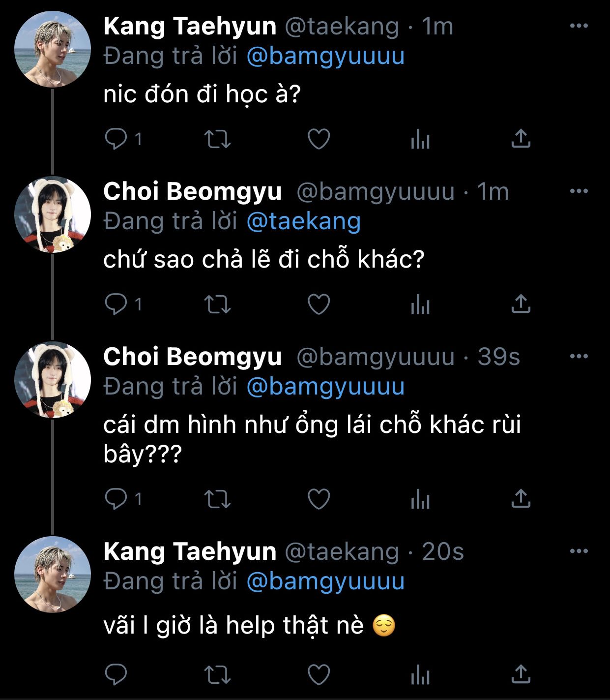
Task: Retweet Taehyun's "nic đón đi học à?" tweet
Action: (217, 139)
